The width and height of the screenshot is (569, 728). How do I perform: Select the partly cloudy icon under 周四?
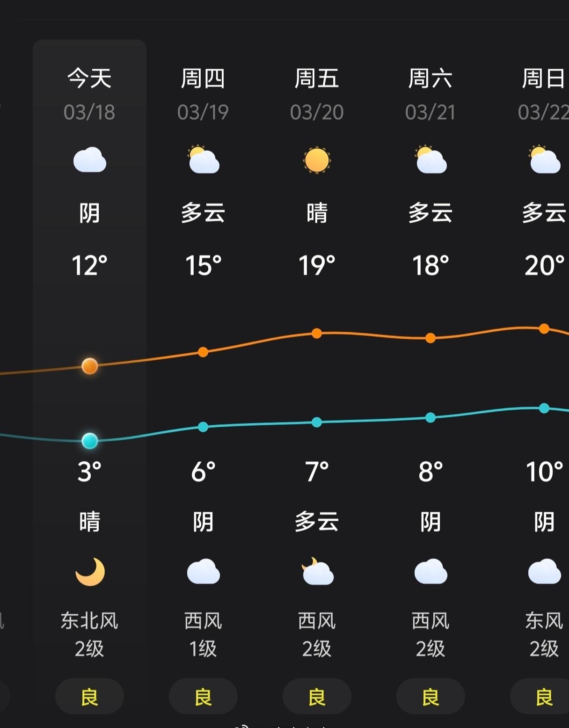(204, 161)
